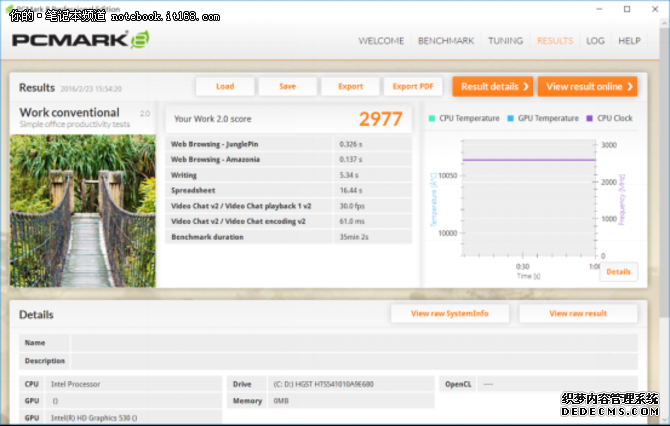Click the PCMark 8 logo
Screen dimensions: 670x426
(80, 40)
